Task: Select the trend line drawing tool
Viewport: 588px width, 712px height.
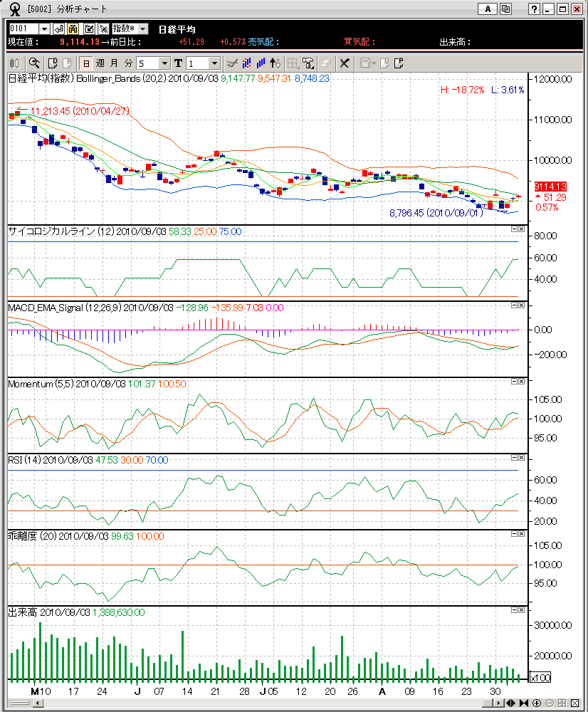Action: [231, 63]
